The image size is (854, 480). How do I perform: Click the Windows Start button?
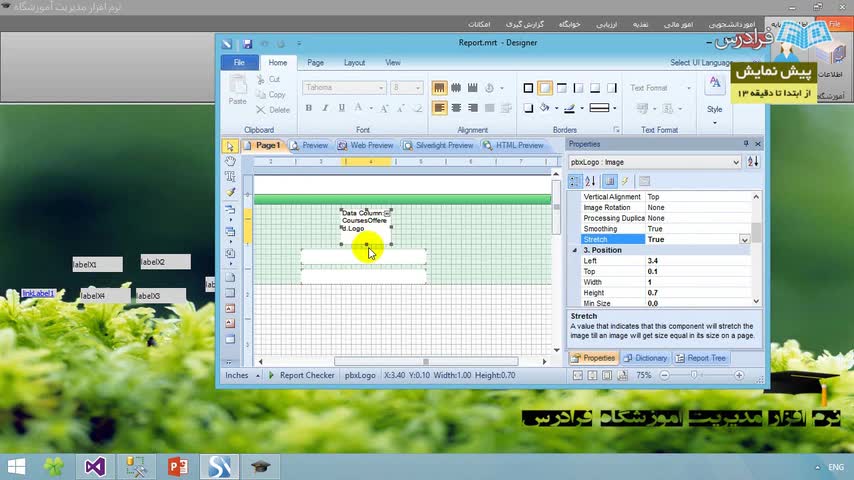coord(16,467)
